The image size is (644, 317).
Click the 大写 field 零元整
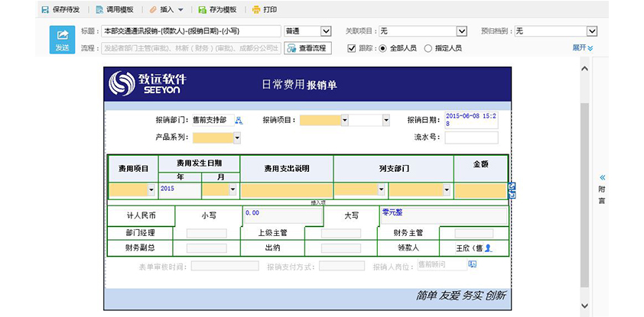coord(444,215)
